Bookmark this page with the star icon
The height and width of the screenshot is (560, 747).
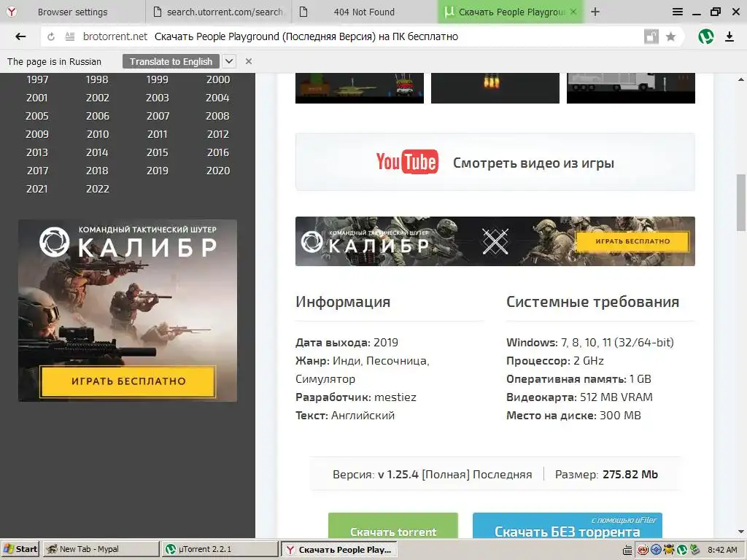pos(670,36)
